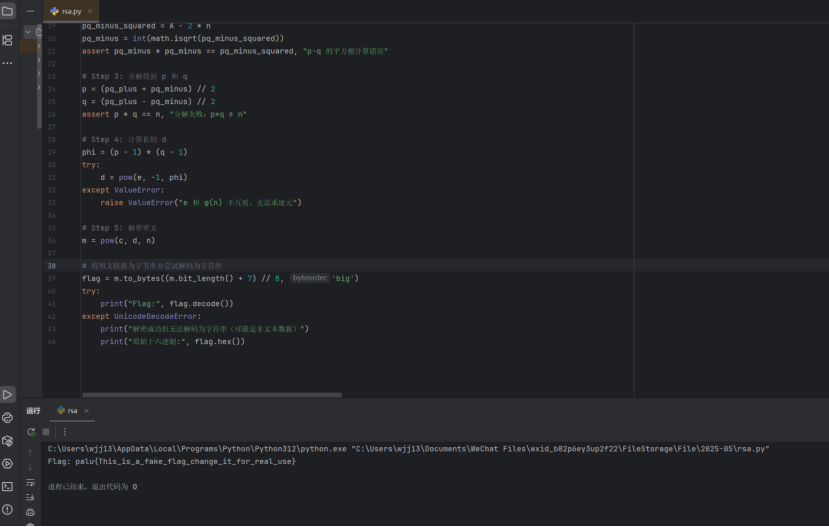The image size is (829, 527).
Task: Click the 运行 panel title
Action: pos(33,411)
